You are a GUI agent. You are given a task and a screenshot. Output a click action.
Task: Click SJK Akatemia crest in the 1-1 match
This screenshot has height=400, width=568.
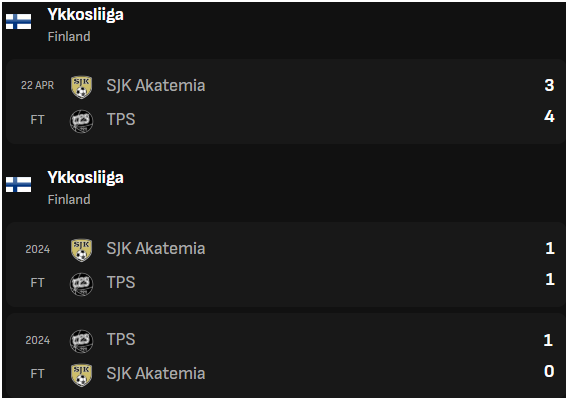(82, 250)
